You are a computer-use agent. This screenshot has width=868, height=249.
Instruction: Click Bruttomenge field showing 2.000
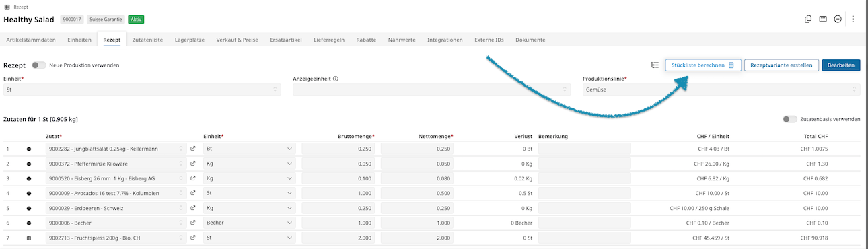tap(338, 238)
